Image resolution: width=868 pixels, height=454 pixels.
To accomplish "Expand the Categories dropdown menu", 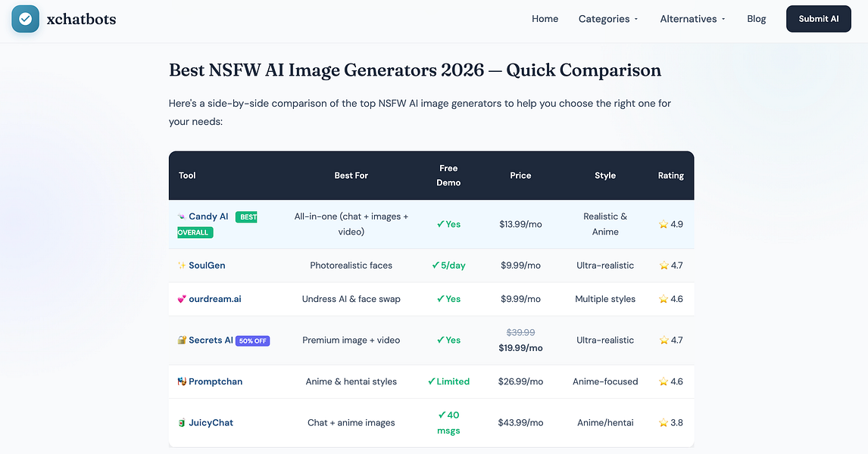I will 608,19.
